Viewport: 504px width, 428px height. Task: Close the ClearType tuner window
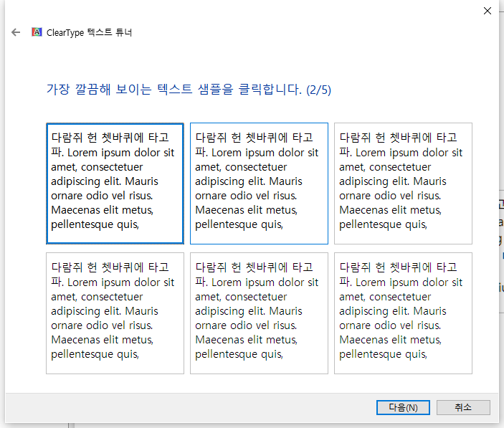[x=488, y=11]
